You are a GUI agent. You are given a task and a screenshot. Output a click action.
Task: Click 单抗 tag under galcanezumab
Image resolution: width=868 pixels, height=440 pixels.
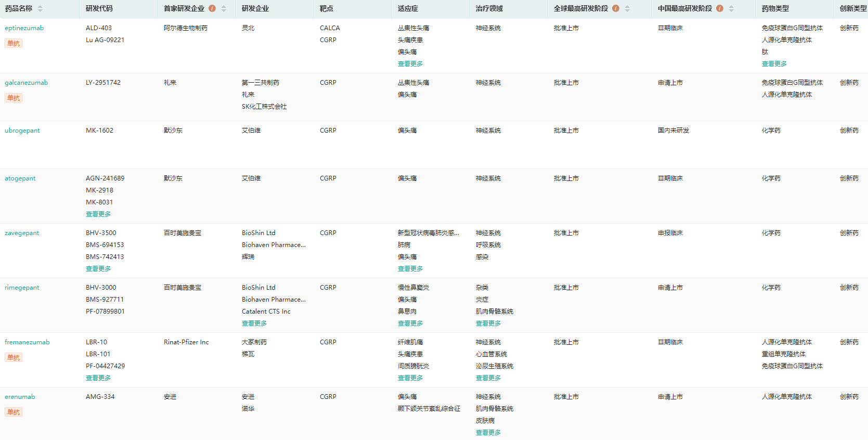(14, 98)
